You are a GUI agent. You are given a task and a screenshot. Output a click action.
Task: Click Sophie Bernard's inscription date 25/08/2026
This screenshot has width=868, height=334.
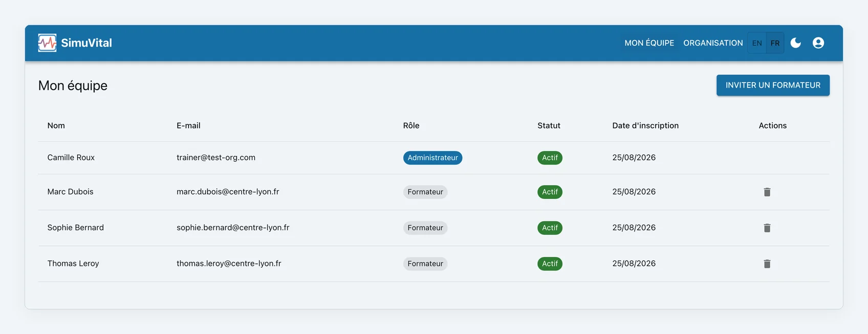pyautogui.click(x=634, y=227)
